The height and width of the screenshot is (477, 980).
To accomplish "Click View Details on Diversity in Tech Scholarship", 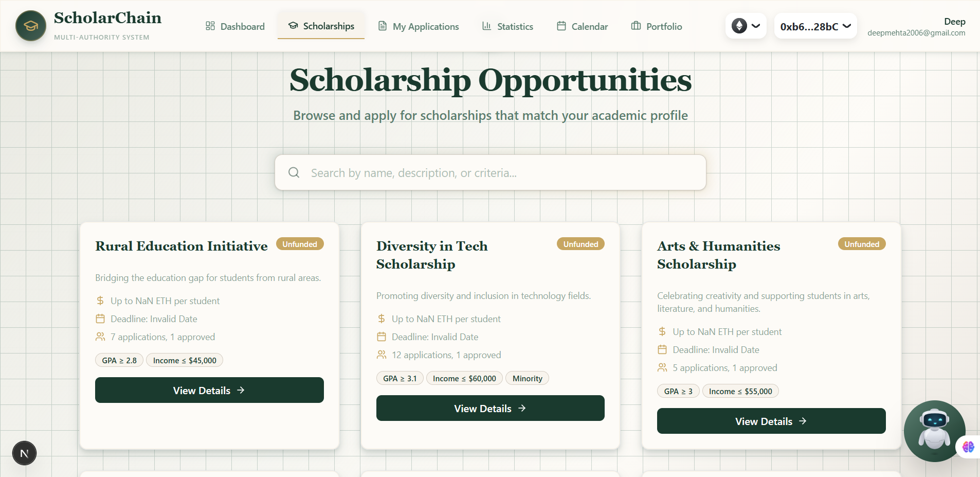I will click(x=490, y=408).
